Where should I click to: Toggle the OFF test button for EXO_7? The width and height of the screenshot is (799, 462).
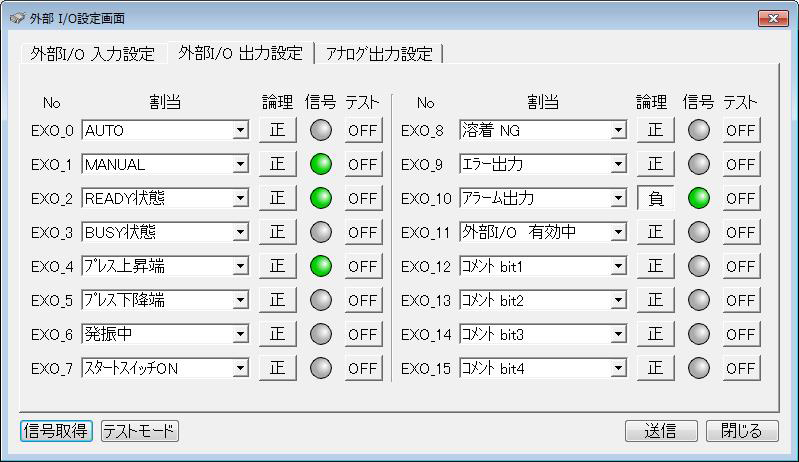pos(363,368)
